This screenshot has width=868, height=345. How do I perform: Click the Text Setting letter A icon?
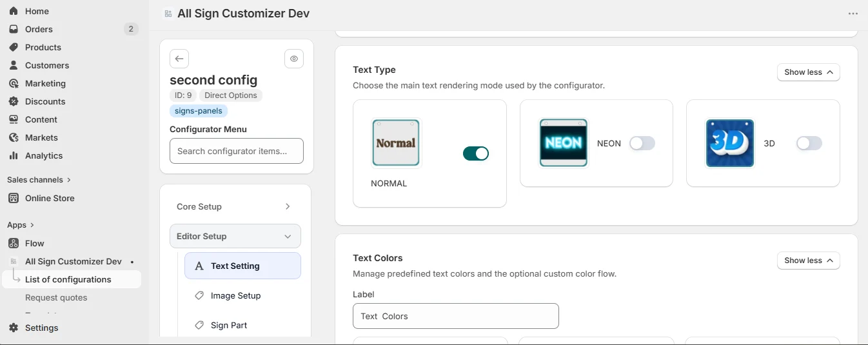pyautogui.click(x=199, y=266)
